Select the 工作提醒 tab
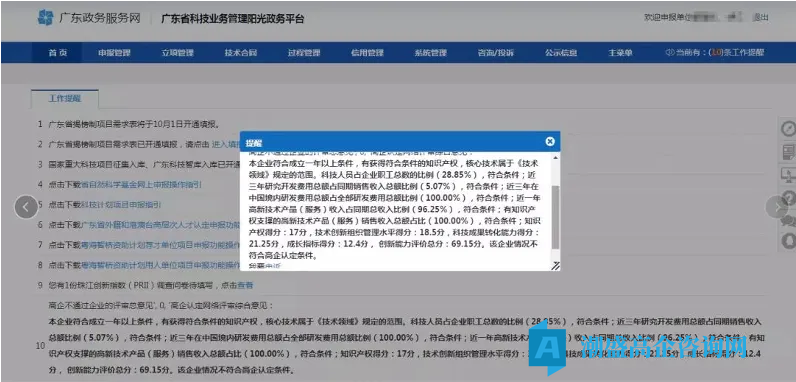This screenshot has height=382, width=796. click(65, 99)
